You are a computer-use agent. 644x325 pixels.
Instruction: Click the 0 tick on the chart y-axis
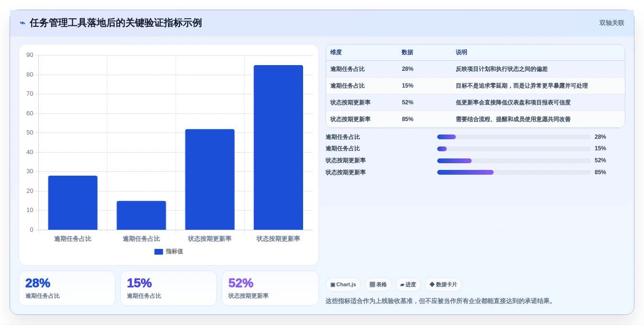(x=32, y=230)
